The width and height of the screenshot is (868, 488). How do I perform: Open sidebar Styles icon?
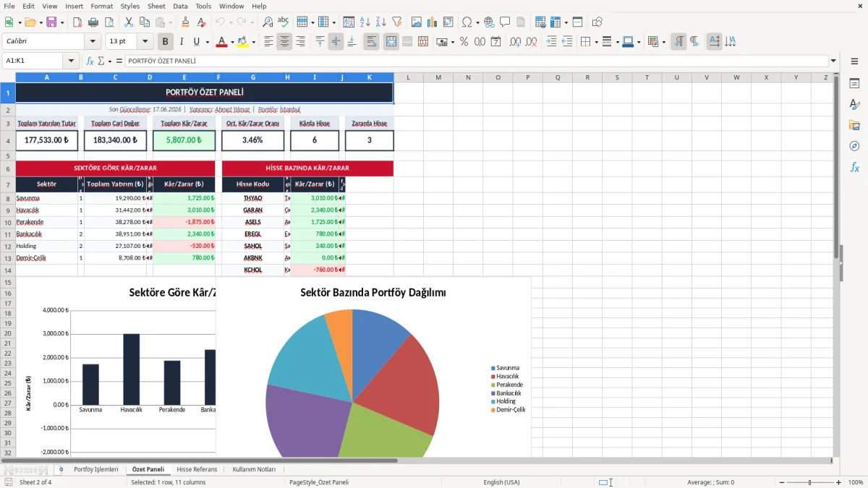(x=854, y=104)
